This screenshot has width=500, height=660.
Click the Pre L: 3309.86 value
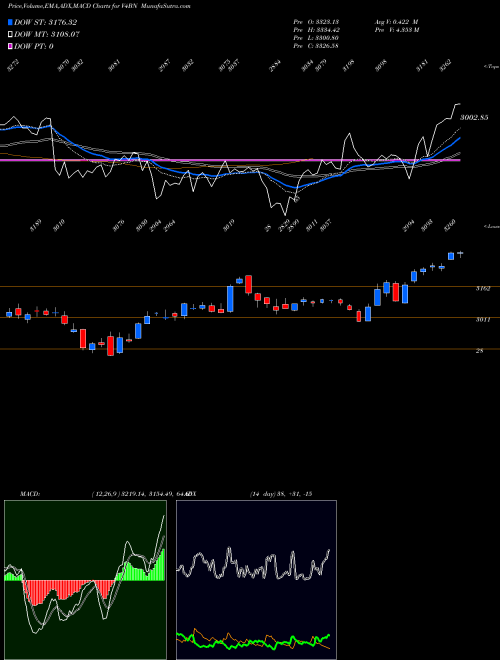316,37
